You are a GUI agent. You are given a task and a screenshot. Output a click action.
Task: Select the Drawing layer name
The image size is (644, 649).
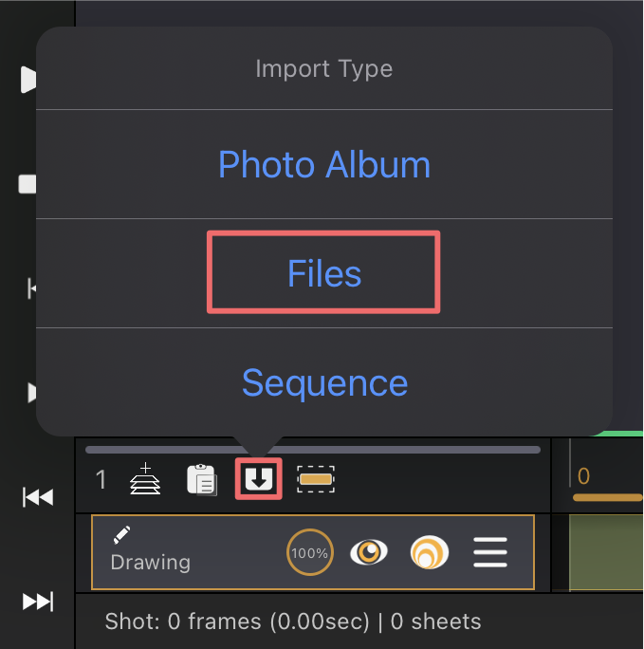tap(151, 562)
